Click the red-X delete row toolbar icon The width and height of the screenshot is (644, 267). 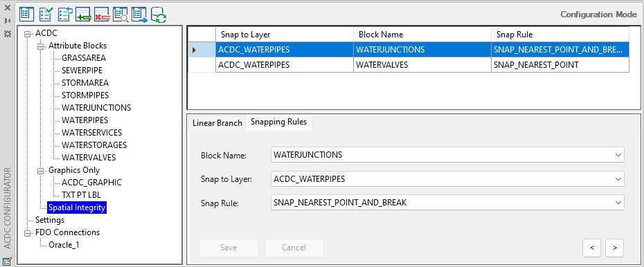tap(102, 15)
